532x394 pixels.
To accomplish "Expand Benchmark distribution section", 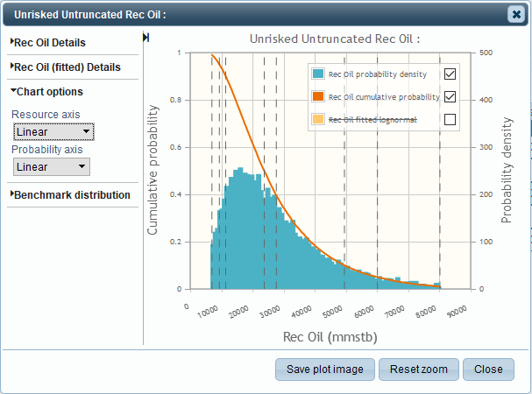I will click(x=71, y=194).
